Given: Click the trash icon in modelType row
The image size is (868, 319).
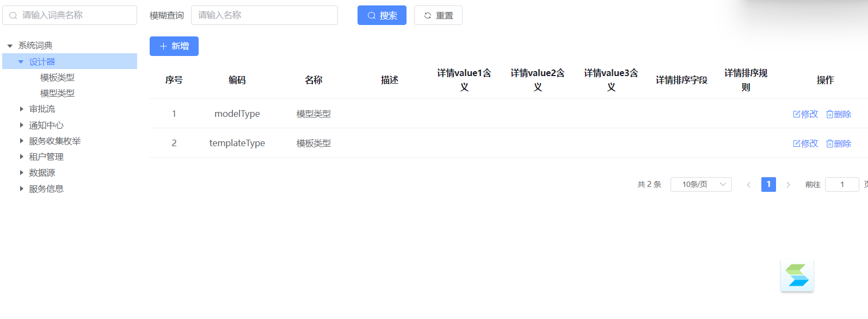Looking at the screenshot, I should [829, 114].
